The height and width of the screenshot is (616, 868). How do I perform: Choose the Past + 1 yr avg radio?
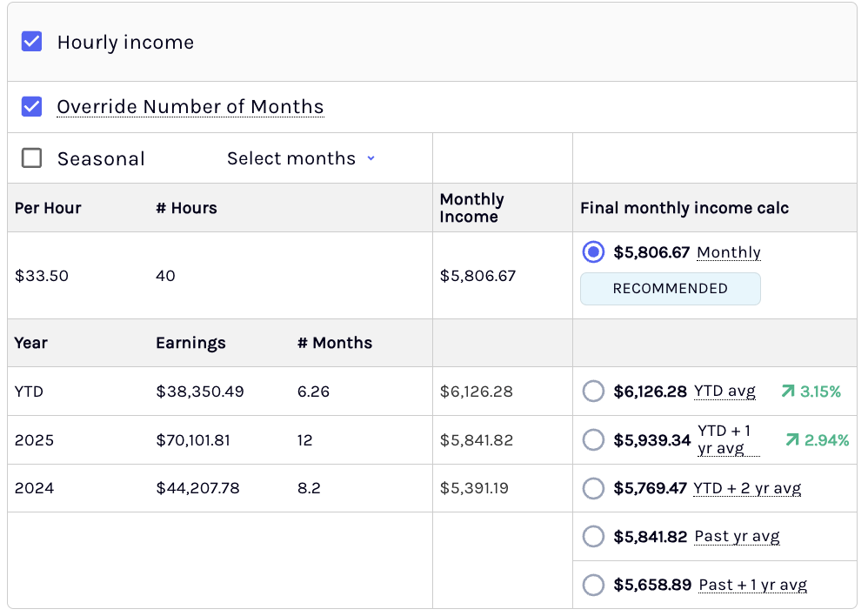pyautogui.click(x=593, y=585)
